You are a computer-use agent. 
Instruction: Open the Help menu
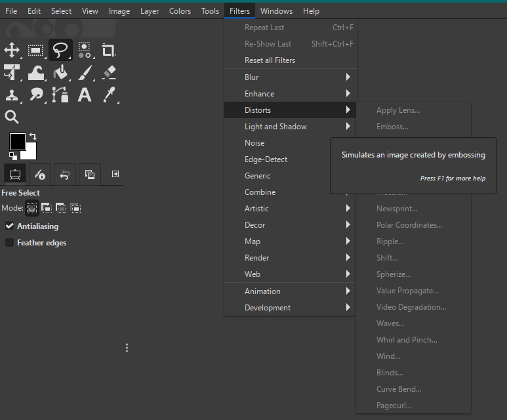311,11
